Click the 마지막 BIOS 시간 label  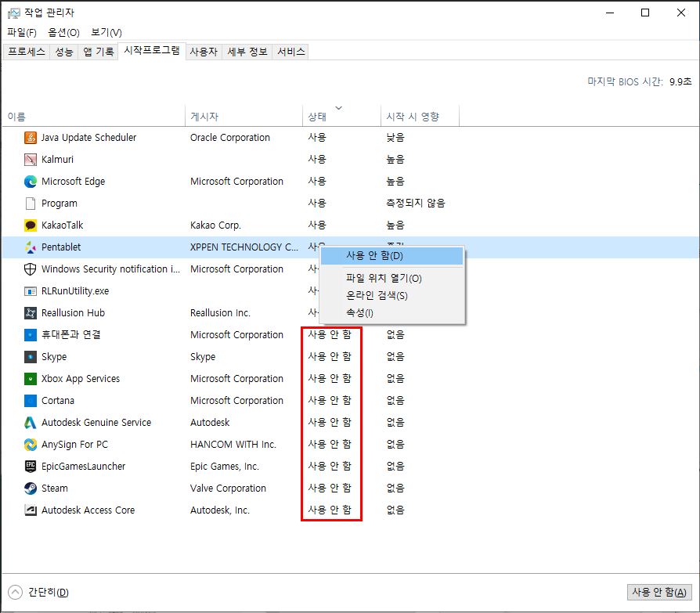(625, 81)
